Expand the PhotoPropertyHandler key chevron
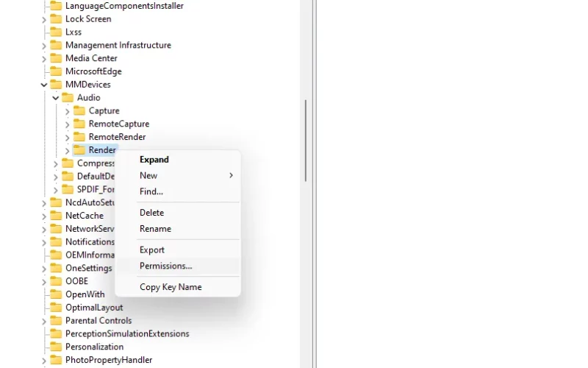Viewport: 588px width, 368px height. coord(44,361)
